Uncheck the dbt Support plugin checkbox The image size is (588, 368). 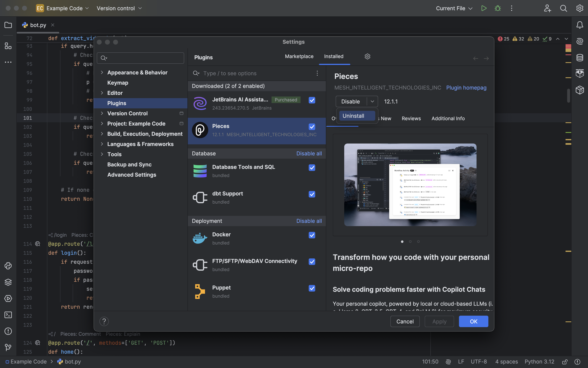(x=312, y=194)
